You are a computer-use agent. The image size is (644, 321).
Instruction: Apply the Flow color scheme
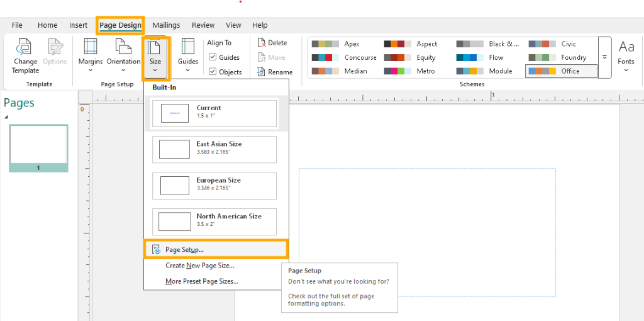point(489,57)
